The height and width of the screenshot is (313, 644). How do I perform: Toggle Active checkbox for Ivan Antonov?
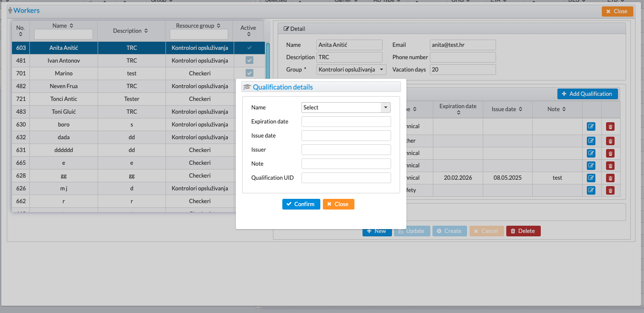click(249, 60)
